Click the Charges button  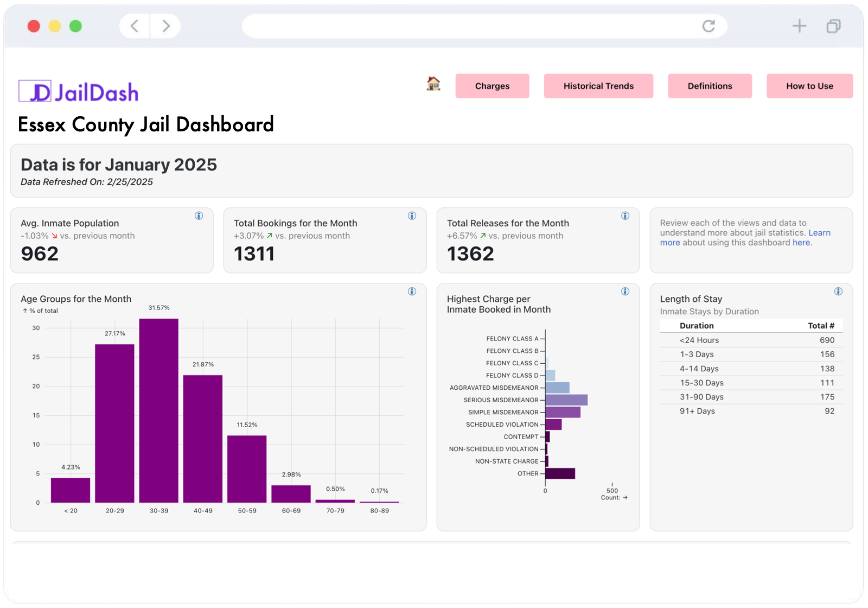[492, 86]
